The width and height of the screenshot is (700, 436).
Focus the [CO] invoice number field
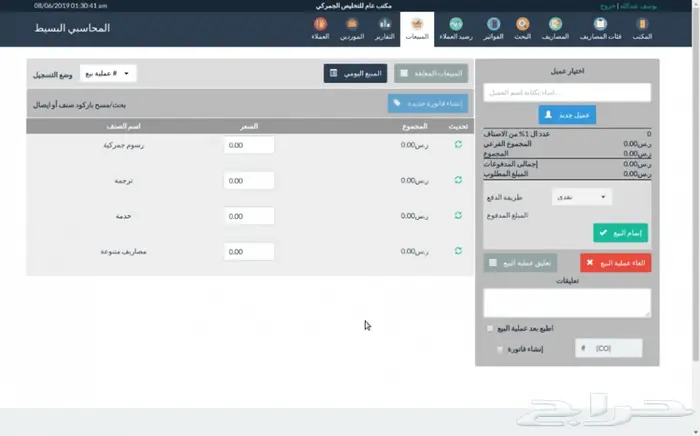[609, 348]
